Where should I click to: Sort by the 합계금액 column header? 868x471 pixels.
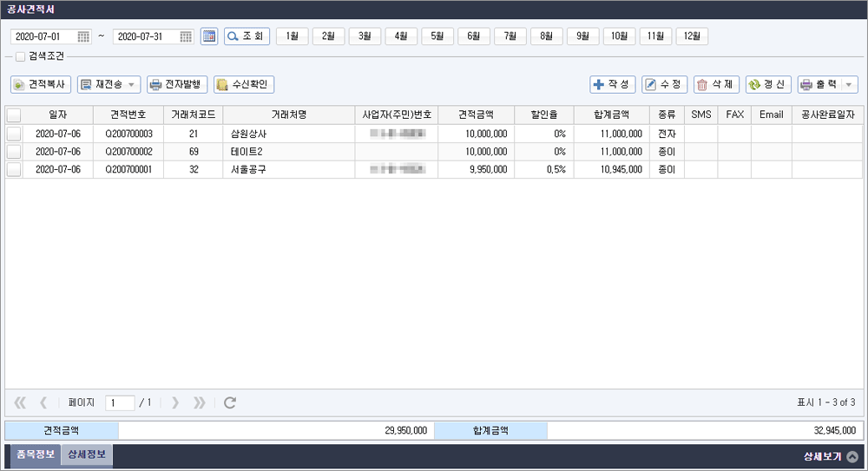612,115
